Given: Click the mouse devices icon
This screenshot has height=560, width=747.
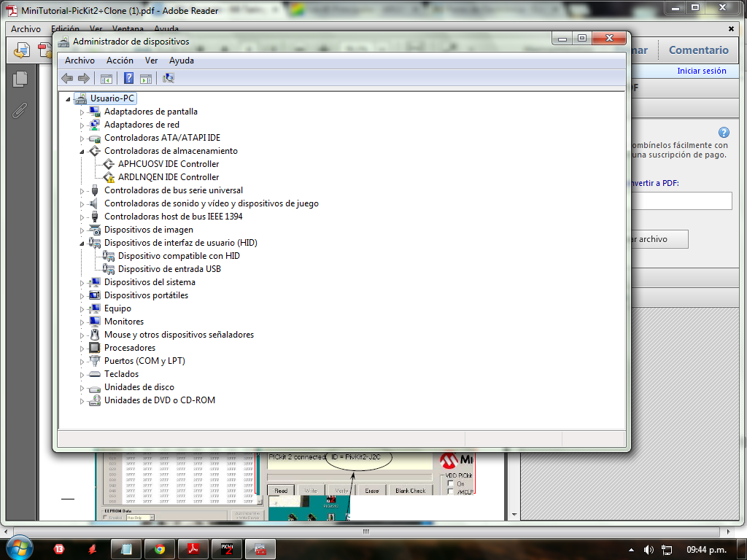Looking at the screenshot, I should pos(95,335).
